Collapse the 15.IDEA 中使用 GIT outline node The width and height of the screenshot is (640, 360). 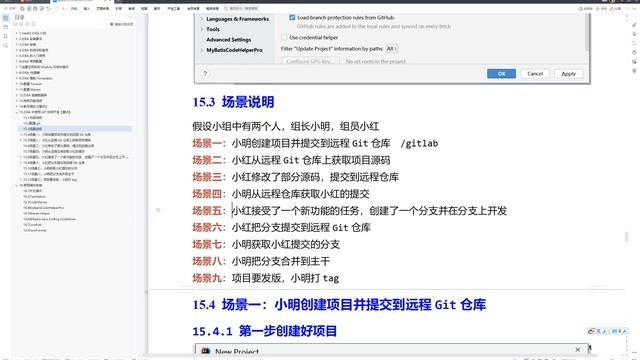coord(17,112)
